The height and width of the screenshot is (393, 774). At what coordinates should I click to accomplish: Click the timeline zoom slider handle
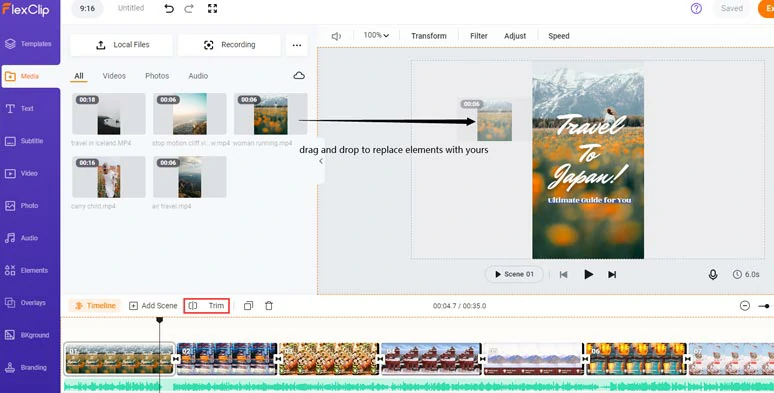click(x=766, y=306)
